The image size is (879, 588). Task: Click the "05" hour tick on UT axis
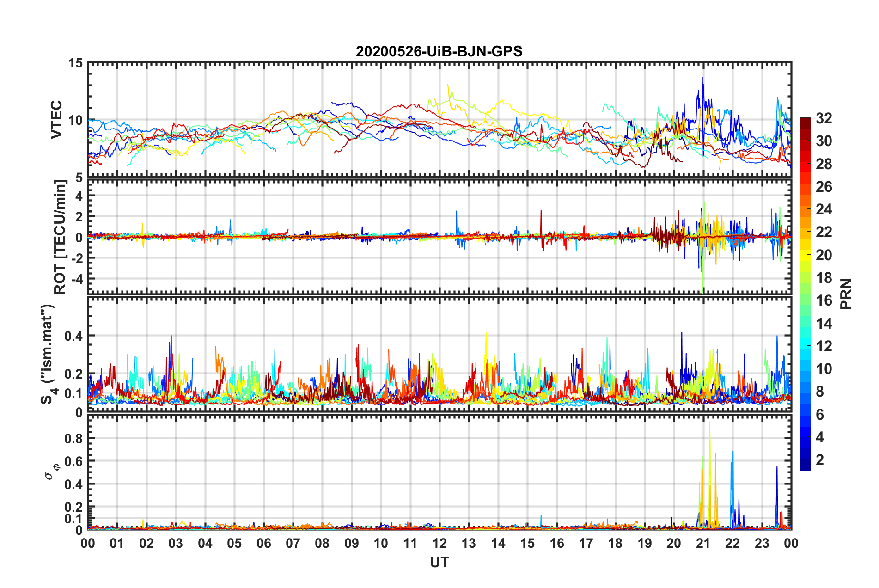click(234, 543)
